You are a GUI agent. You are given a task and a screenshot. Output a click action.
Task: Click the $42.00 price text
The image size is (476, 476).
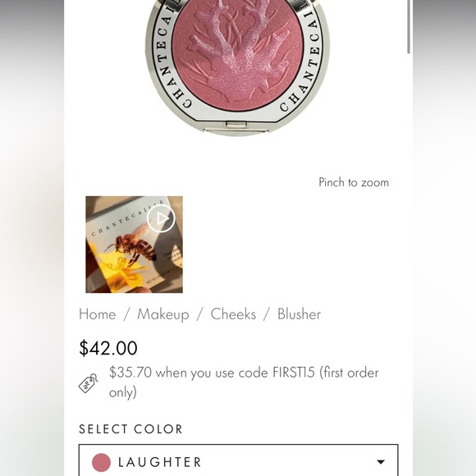pyautogui.click(x=108, y=348)
